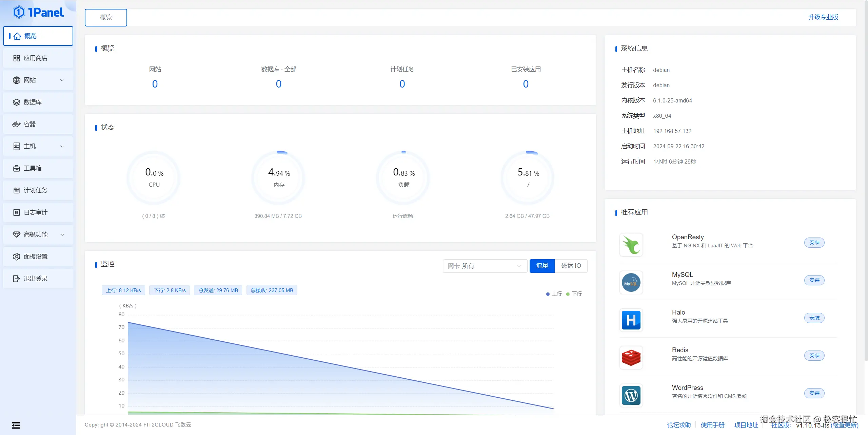This screenshot has width=868, height=435.
Task: Click the WordPress app icon
Action: 631,395
